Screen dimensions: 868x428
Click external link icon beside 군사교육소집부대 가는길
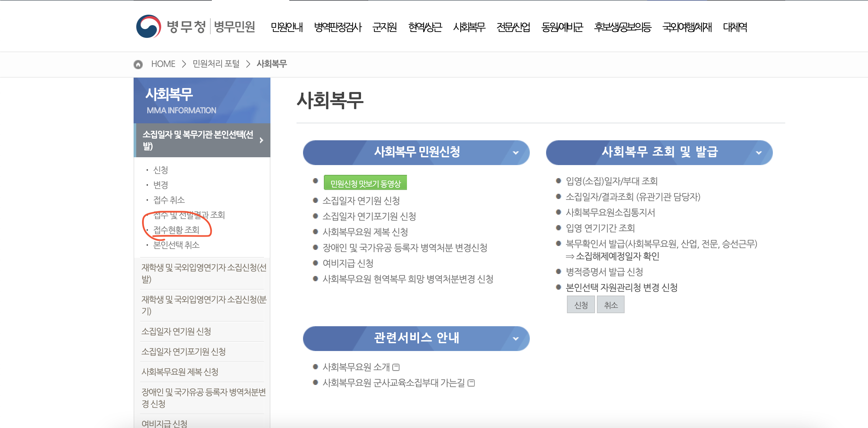click(471, 383)
